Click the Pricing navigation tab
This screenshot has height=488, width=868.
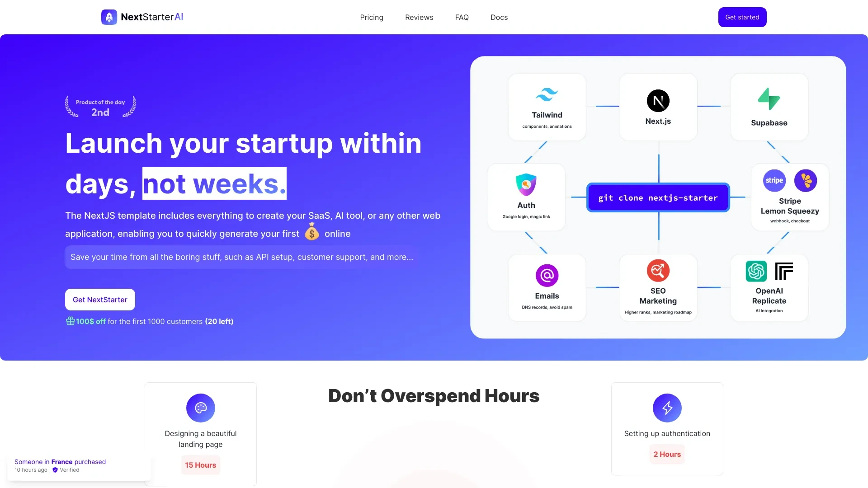click(x=372, y=17)
